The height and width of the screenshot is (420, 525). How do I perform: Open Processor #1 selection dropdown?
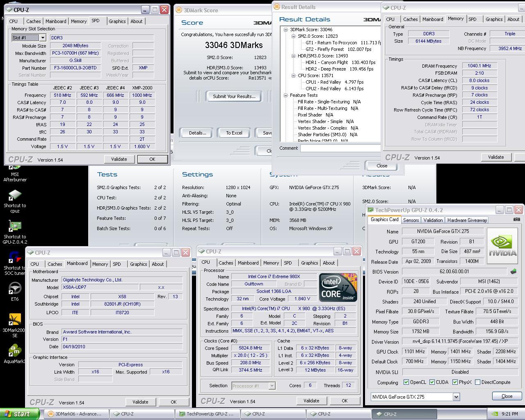click(272, 386)
